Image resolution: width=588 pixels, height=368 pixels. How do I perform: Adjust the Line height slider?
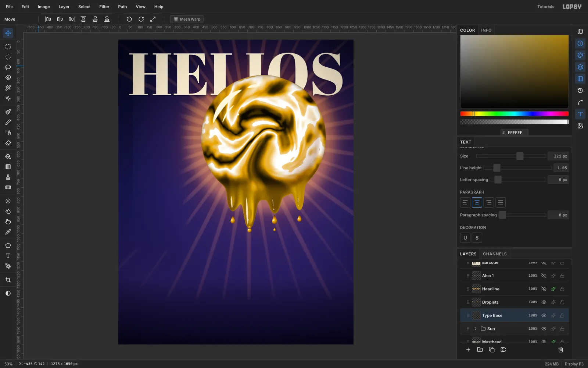pyautogui.click(x=517, y=168)
